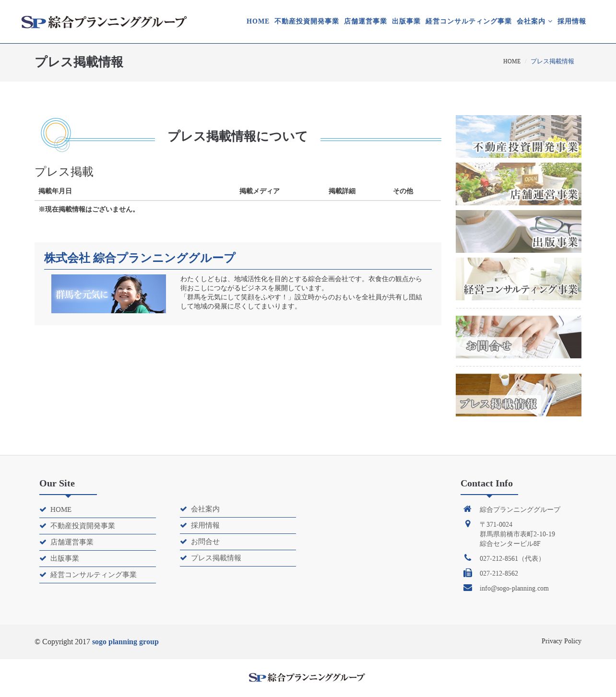Image resolution: width=616 pixels, height=697 pixels.
Task: Open the footer 店舗運営事業 link
Action: (x=72, y=542)
